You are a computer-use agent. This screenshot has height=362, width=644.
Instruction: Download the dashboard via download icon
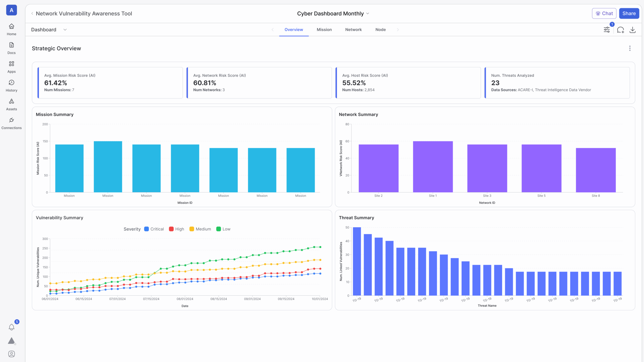632,30
